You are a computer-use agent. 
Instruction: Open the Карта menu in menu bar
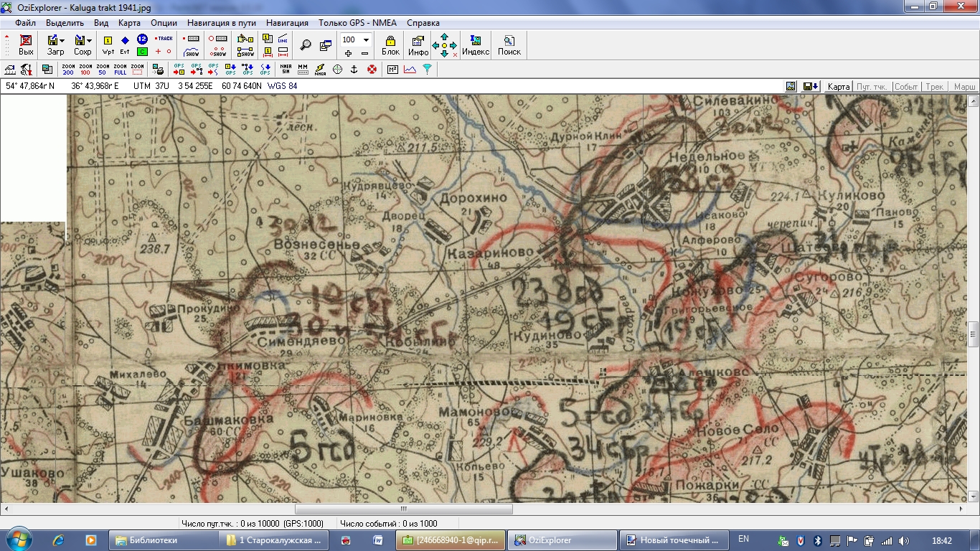[129, 23]
